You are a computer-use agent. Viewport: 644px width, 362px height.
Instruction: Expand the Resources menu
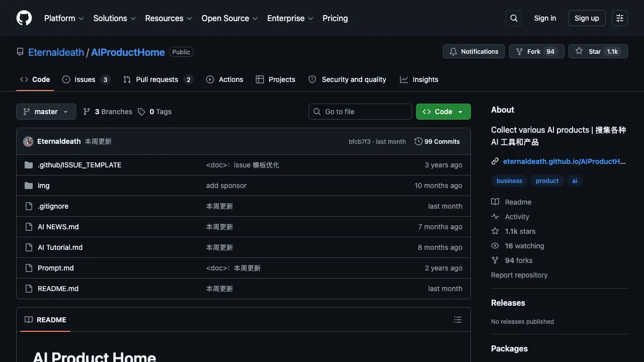tap(169, 18)
